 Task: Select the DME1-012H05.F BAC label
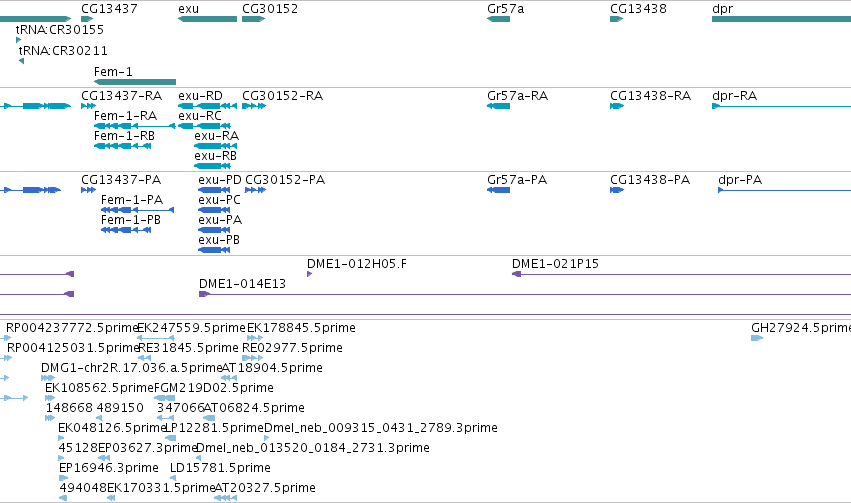tap(357, 264)
